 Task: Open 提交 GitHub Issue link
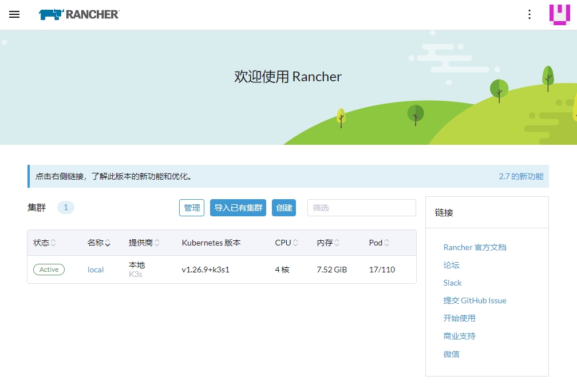[x=475, y=300]
